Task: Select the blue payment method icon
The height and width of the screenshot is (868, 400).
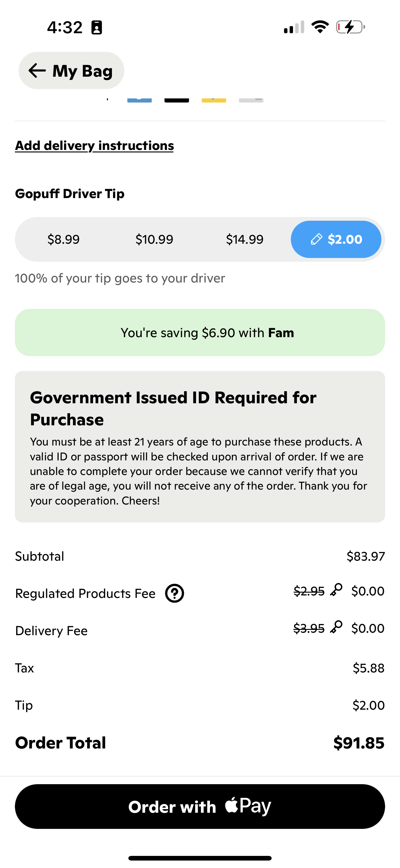Action: [140, 99]
